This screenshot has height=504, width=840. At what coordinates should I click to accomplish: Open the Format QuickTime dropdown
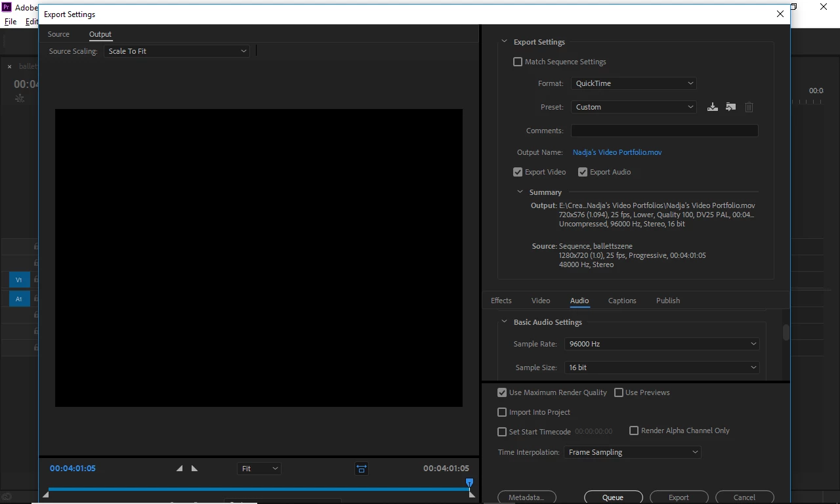click(x=633, y=83)
